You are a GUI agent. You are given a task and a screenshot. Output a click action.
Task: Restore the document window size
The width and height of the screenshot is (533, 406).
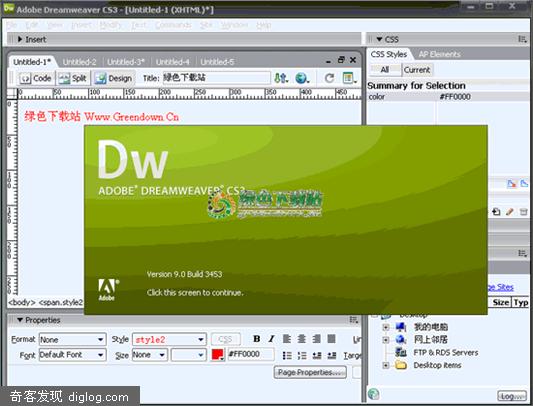341,60
